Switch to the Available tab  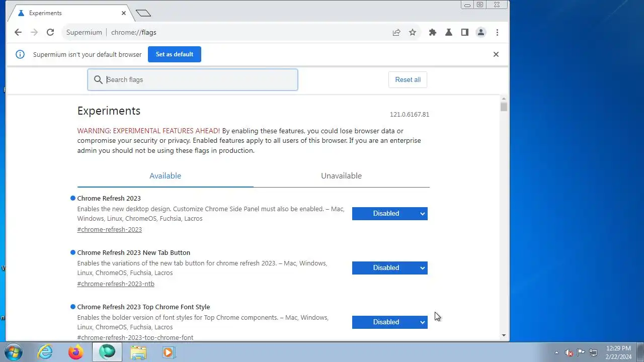tap(165, 176)
